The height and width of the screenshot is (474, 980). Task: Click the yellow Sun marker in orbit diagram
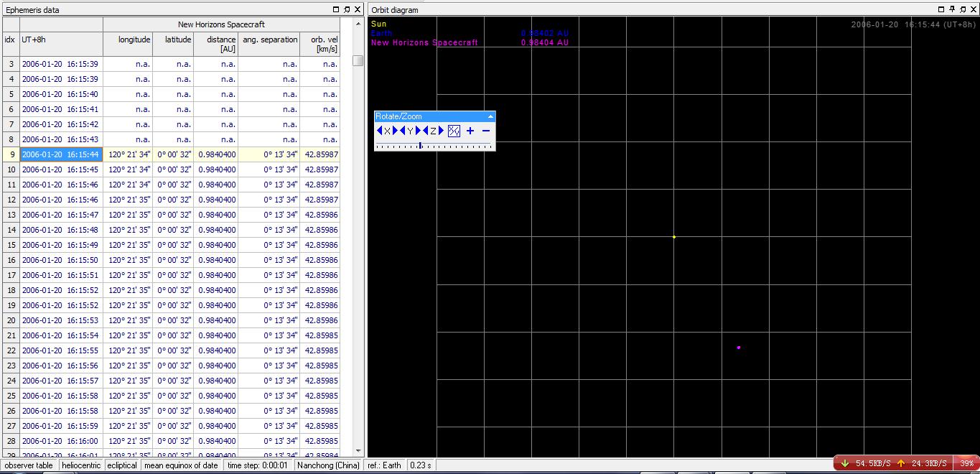[x=674, y=237]
